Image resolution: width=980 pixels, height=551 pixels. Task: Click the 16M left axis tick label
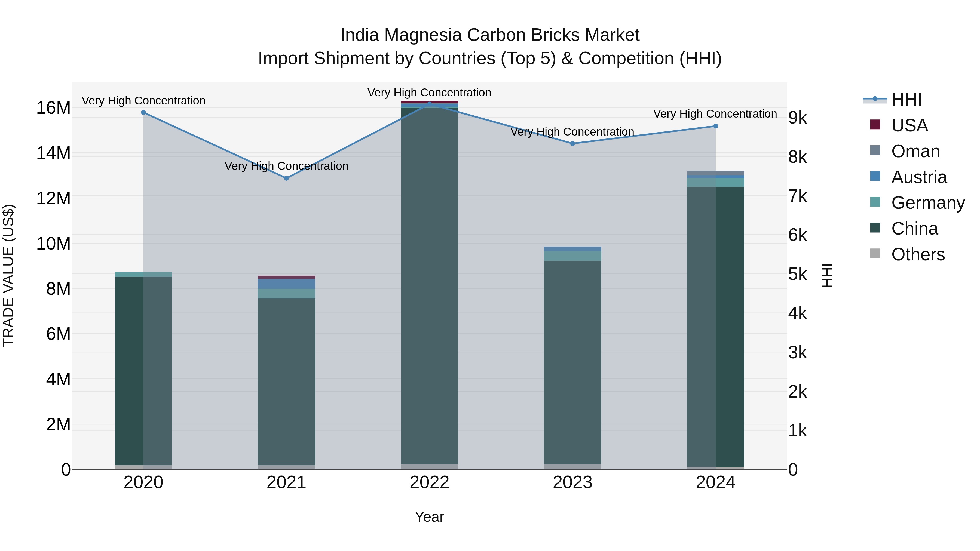[x=53, y=108]
